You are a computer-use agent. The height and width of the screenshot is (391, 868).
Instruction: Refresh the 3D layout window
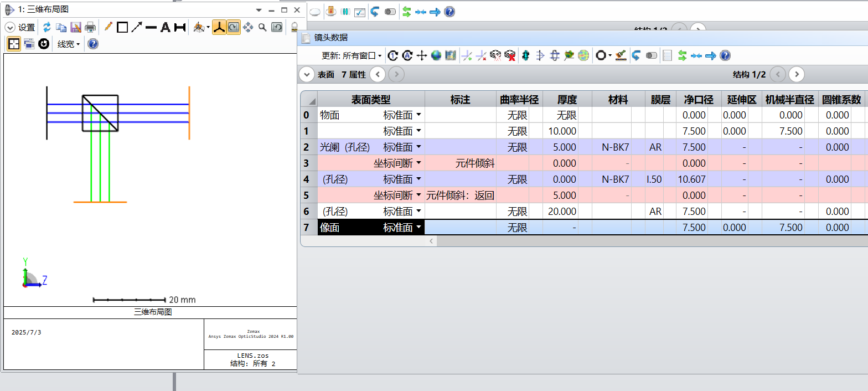47,27
